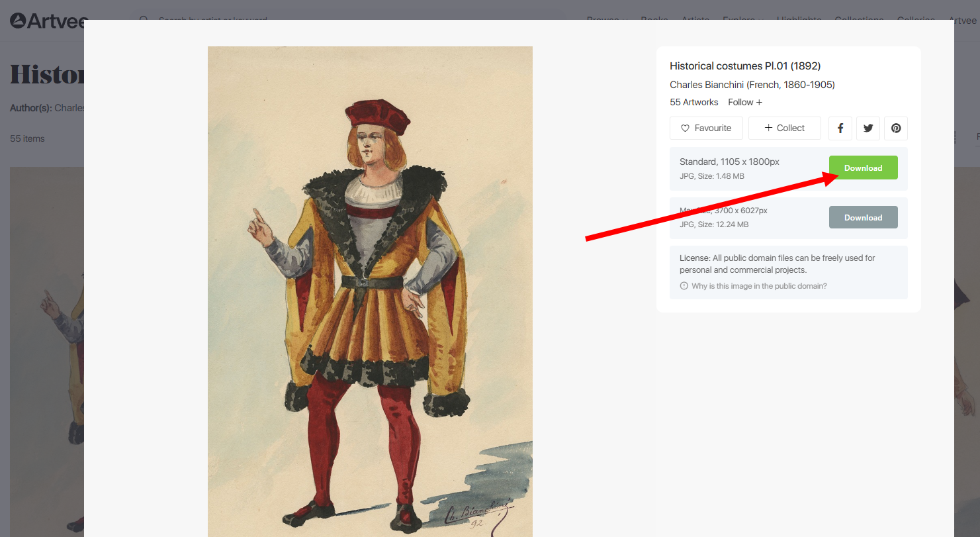Screen dimensions: 980x537
Task: Click the 'JPG, Size: 1.48 MB' text
Action: (x=712, y=176)
